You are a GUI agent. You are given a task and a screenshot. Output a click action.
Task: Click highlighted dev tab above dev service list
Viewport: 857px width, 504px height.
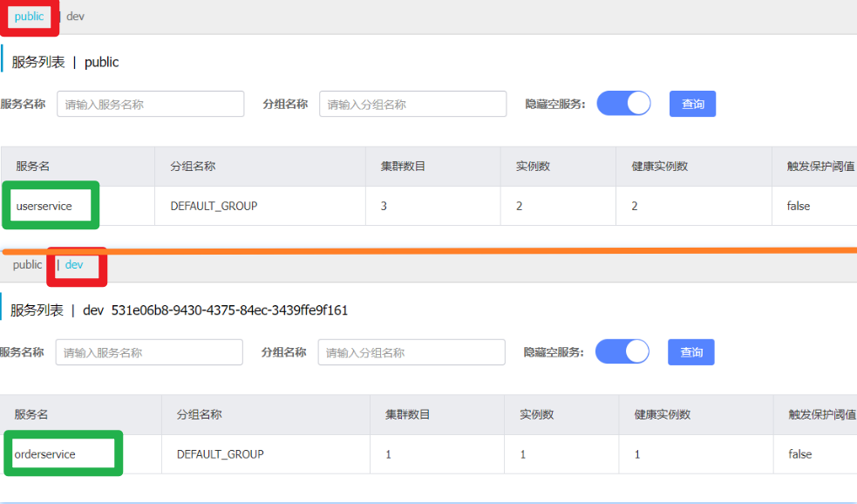[74, 264]
